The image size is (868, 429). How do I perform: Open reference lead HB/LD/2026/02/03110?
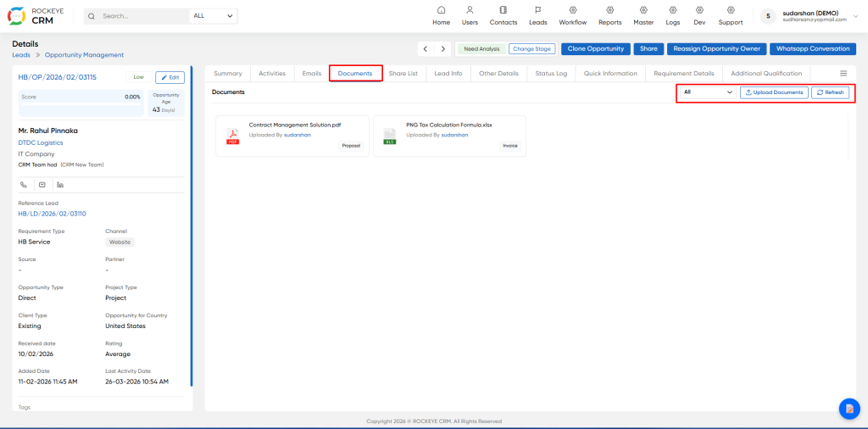(52, 214)
